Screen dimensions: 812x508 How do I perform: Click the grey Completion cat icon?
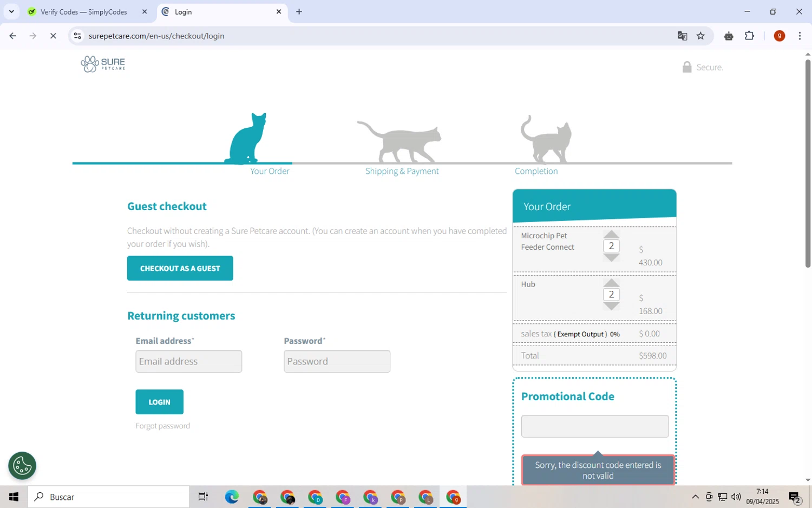pyautogui.click(x=546, y=139)
